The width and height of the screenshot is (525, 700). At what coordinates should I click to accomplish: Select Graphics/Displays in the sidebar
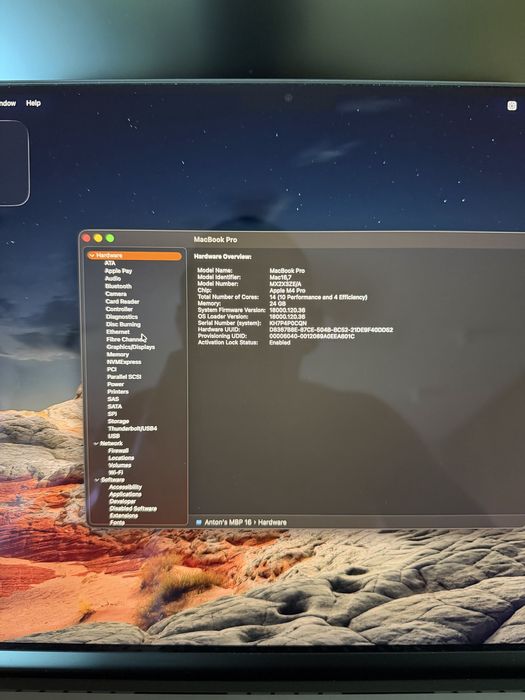[x=131, y=347]
